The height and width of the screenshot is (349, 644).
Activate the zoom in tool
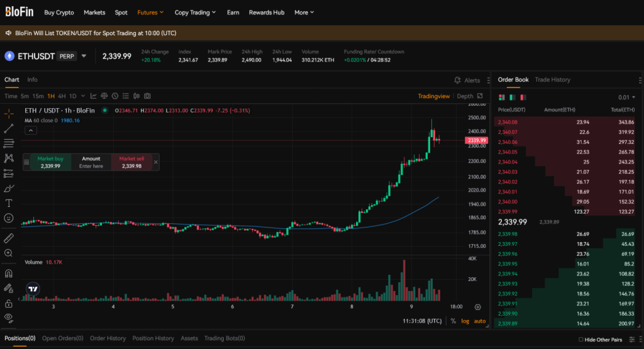9,253
